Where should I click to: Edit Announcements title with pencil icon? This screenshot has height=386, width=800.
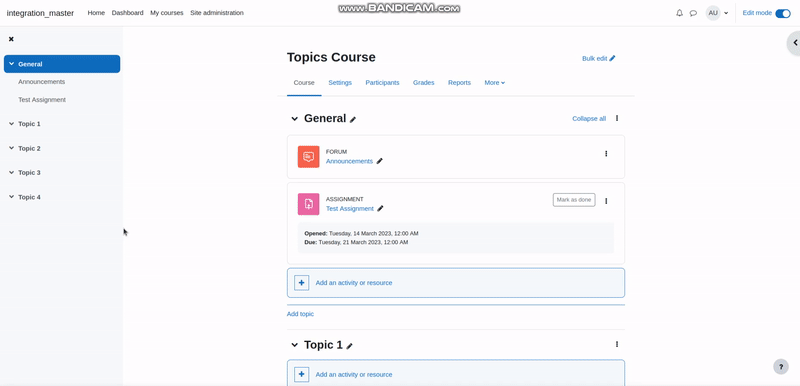click(379, 161)
